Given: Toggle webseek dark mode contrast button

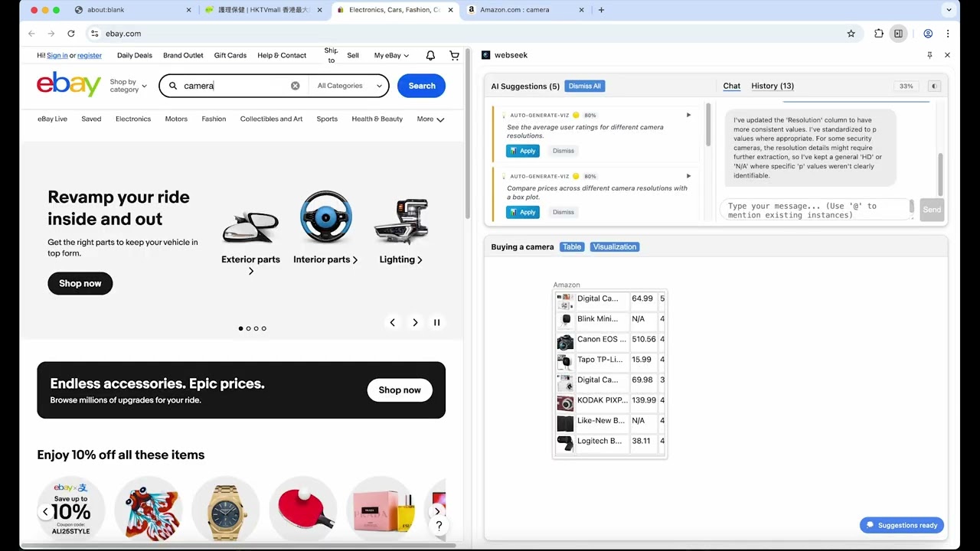Looking at the screenshot, I should click(x=934, y=86).
